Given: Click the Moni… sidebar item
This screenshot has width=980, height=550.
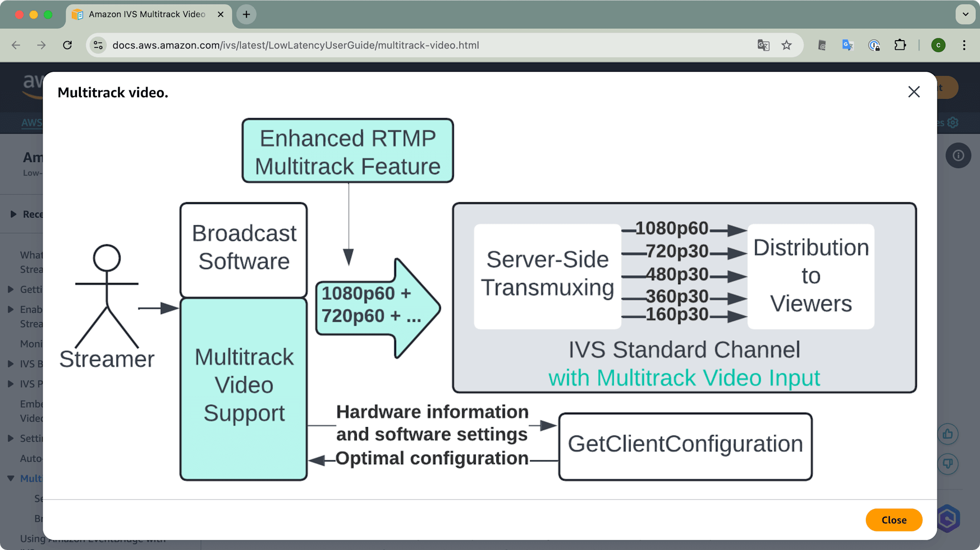Looking at the screenshot, I should click(31, 343).
